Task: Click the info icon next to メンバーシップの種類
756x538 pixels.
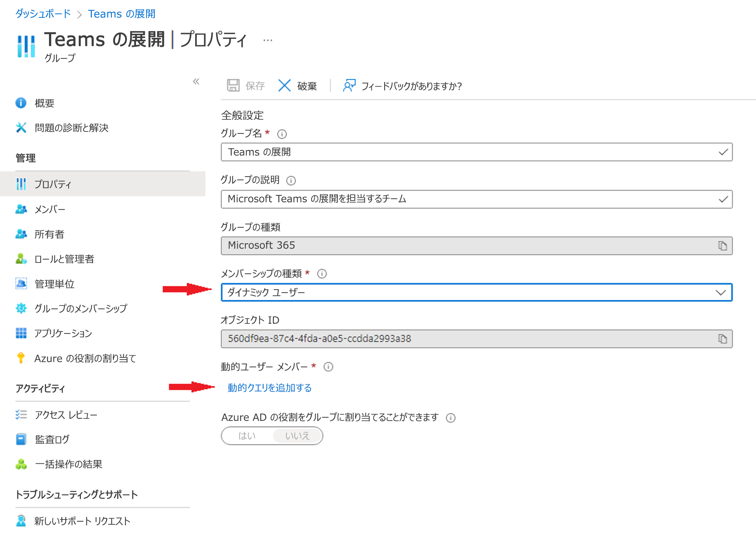Action: coord(322,274)
